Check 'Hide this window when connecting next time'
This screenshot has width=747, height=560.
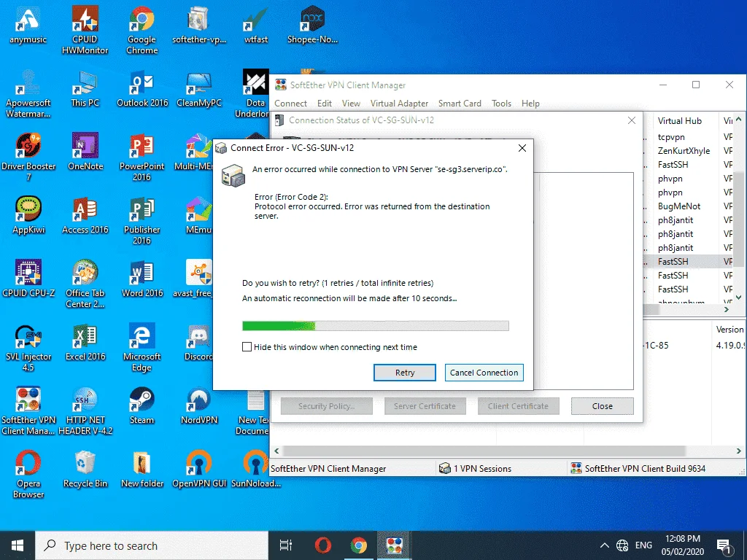pos(247,346)
